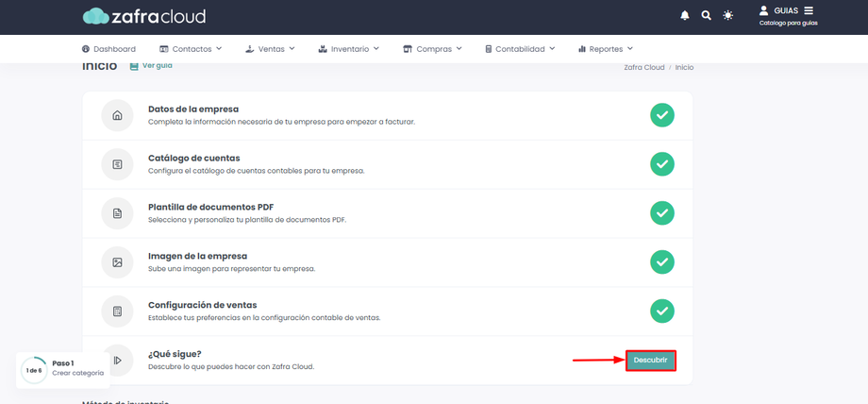Open the notifications bell icon

[x=685, y=15]
